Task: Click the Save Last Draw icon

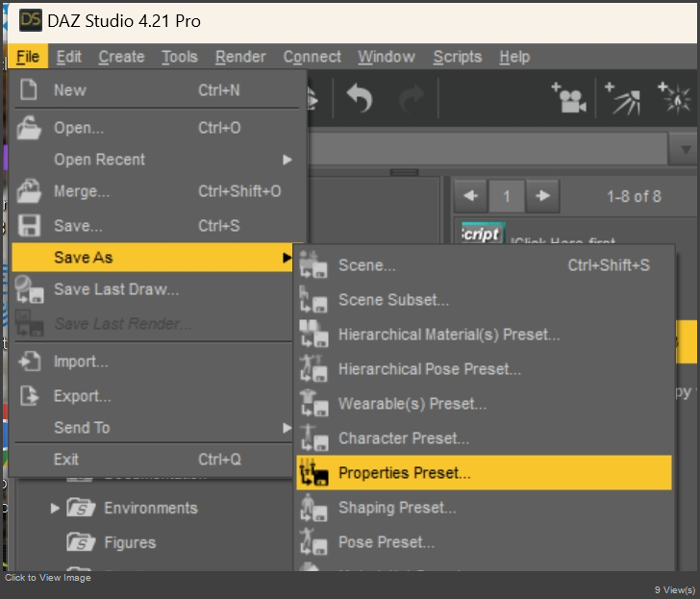Action: (29, 289)
